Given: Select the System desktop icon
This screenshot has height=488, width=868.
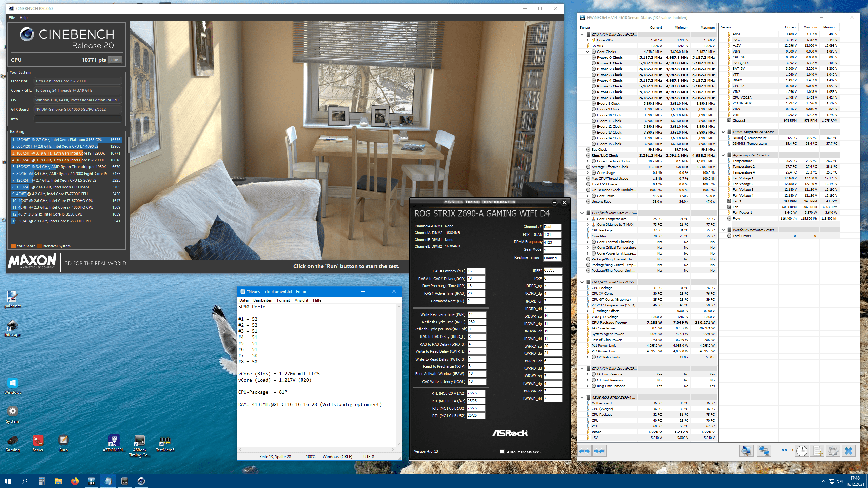Looking at the screenshot, I should coord(13,415).
